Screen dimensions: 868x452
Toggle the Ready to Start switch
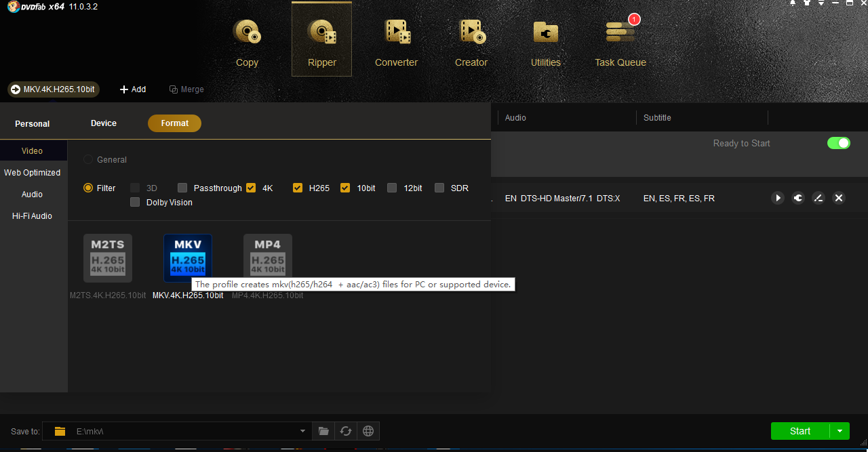(839, 143)
